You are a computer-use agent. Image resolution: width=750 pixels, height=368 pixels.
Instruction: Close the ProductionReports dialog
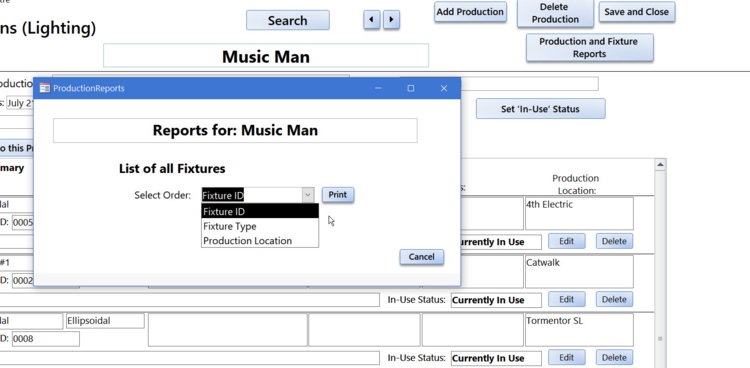point(443,88)
